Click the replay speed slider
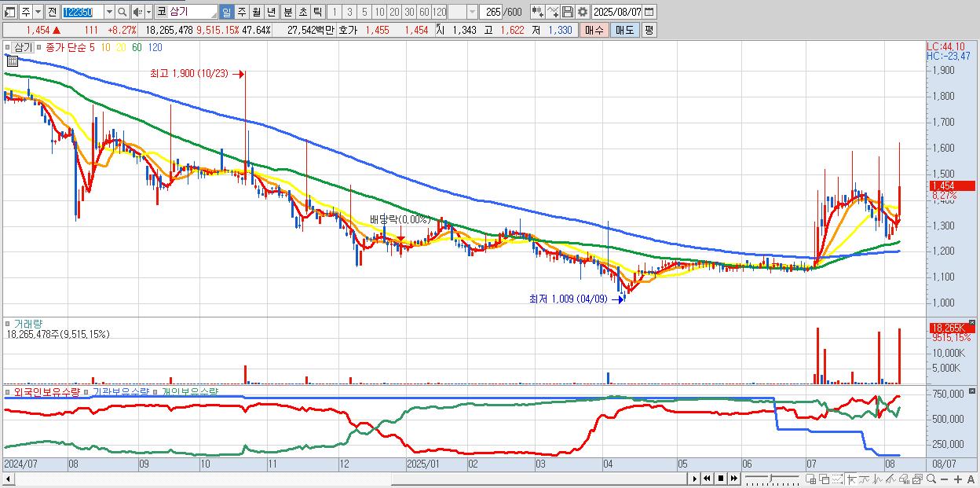 [x=773, y=479]
